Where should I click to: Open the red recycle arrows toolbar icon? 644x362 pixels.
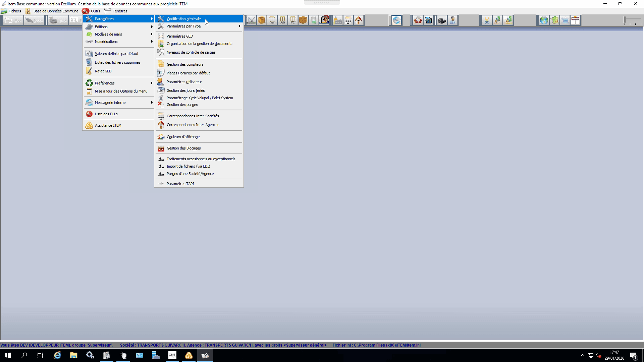[418, 20]
